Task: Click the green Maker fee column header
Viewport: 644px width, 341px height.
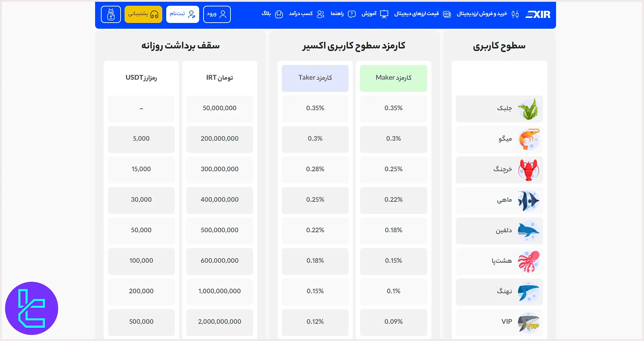Action: [x=393, y=78]
